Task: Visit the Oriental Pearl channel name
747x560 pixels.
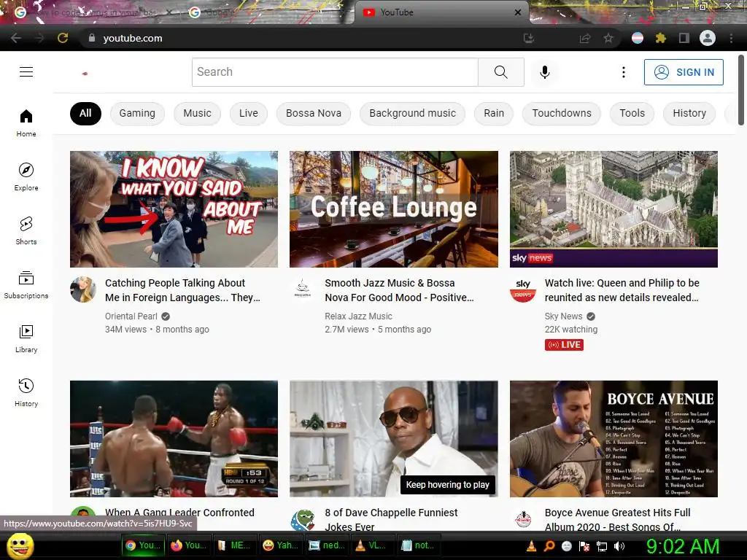Action: point(131,316)
